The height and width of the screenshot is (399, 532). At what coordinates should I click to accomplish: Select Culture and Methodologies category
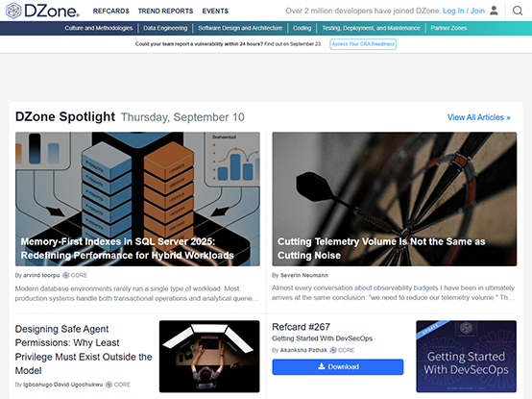pos(99,28)
